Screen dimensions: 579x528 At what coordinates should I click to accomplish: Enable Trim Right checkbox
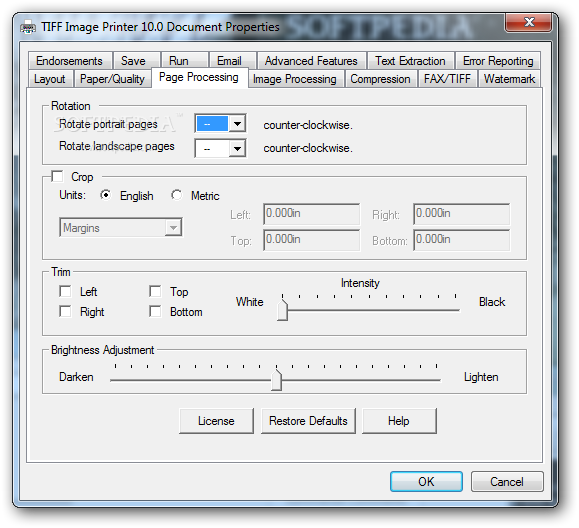[65, 311]
